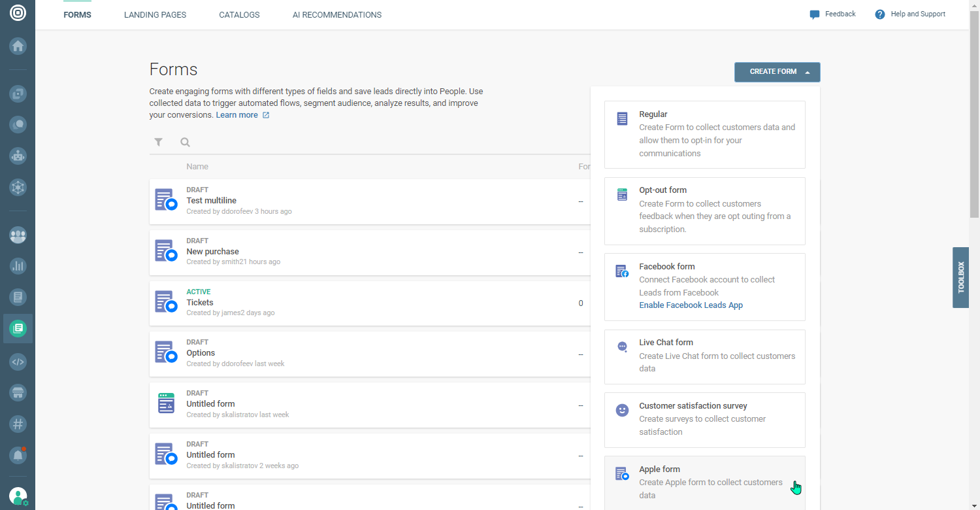The image size is (980, 510).
Task: View statistics via the bar chart icon
Action: (x=18, y=266)
